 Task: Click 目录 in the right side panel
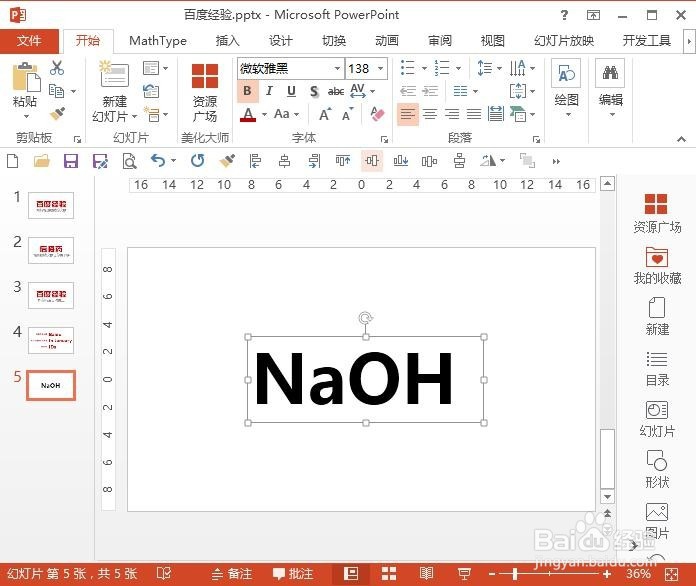click(x=657, y=368)
